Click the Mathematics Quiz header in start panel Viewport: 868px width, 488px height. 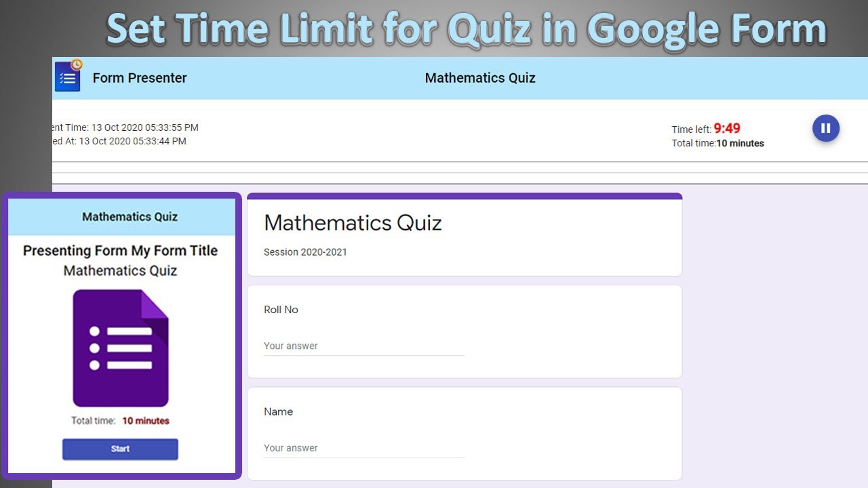coord(130,217)
